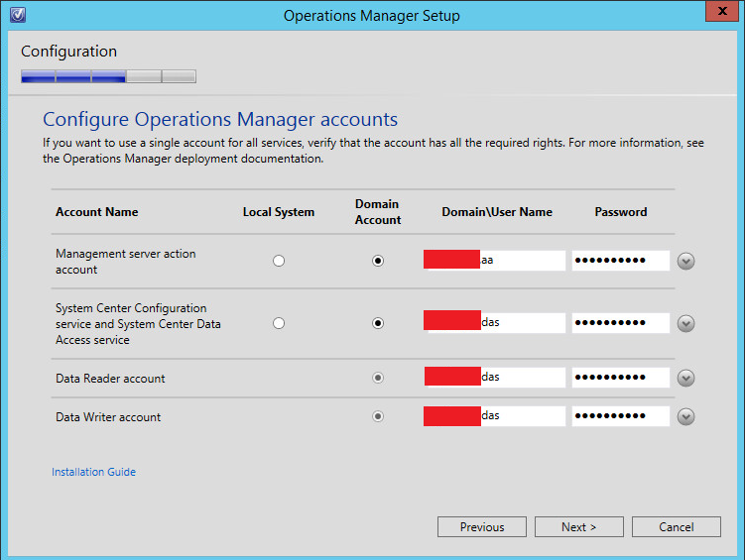Expand chevron for Management server action account
The height and width of the screenshot is (560, 745).
coord(685,261)
